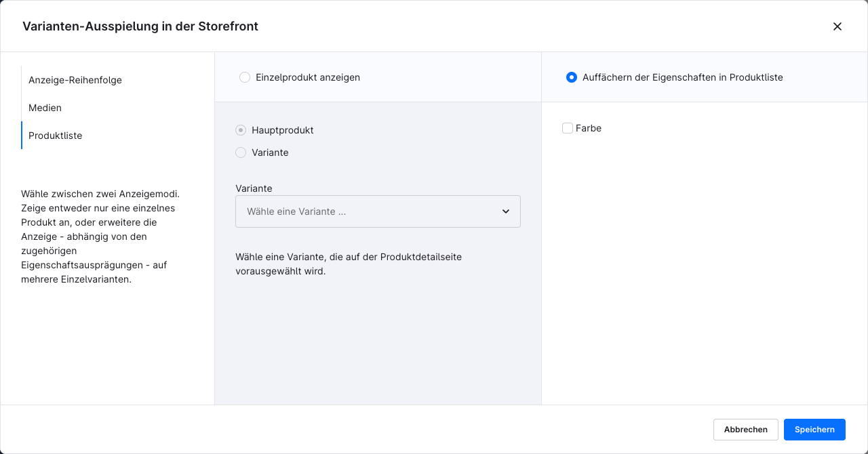Click Abbrechen button

point(746,430)
